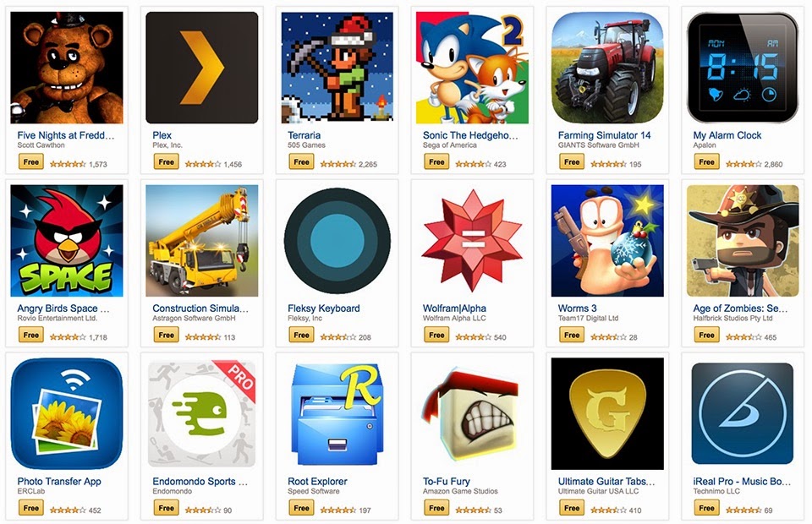Open the Five Nights at Freddy's bear icon

click(x=67, y=68)
